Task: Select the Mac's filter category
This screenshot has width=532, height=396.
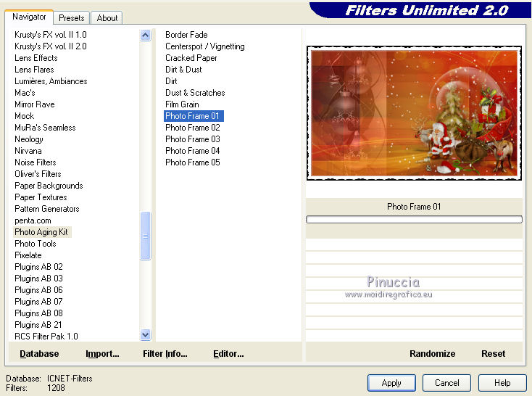Action: coord(25,93)
